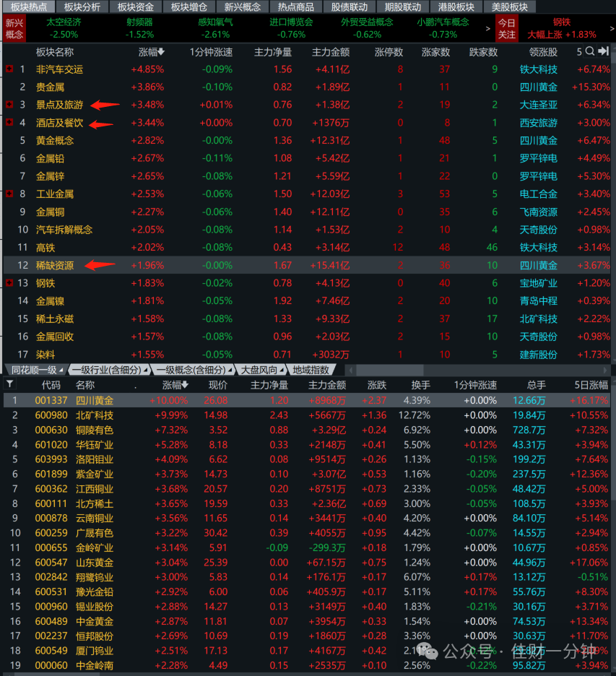Select the 稀土永磁 sector row

coord(306,318)
